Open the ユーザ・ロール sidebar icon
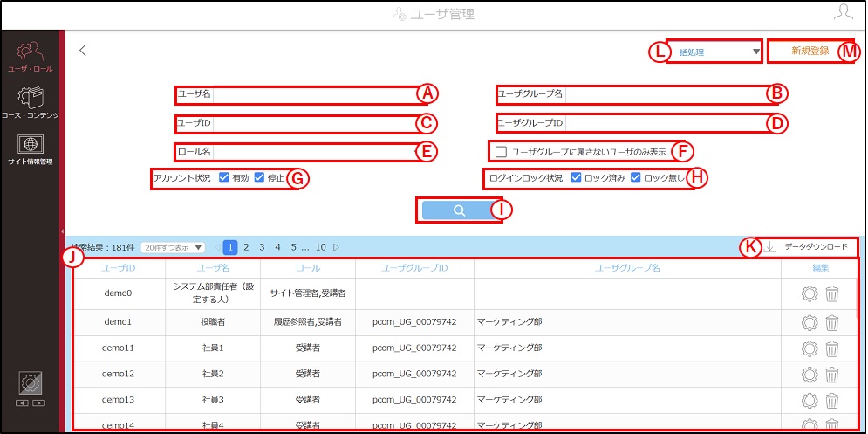 coord(30,52)
